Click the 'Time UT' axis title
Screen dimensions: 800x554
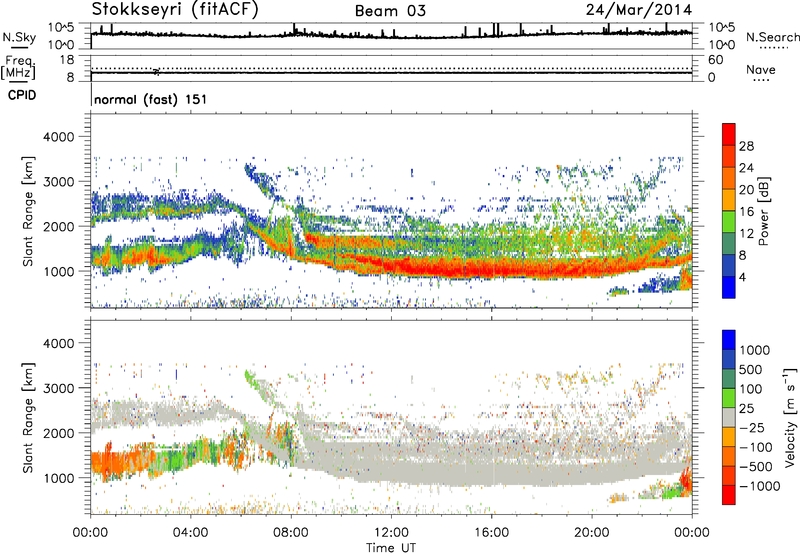tap(391, 548)
